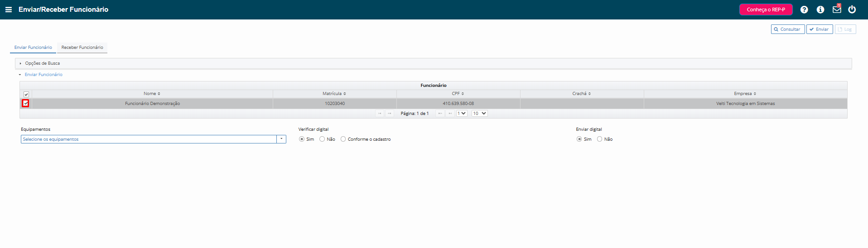Click the Enviar/Receber Funcionário page title
This screenshot has width=868, height=248.
63,10
